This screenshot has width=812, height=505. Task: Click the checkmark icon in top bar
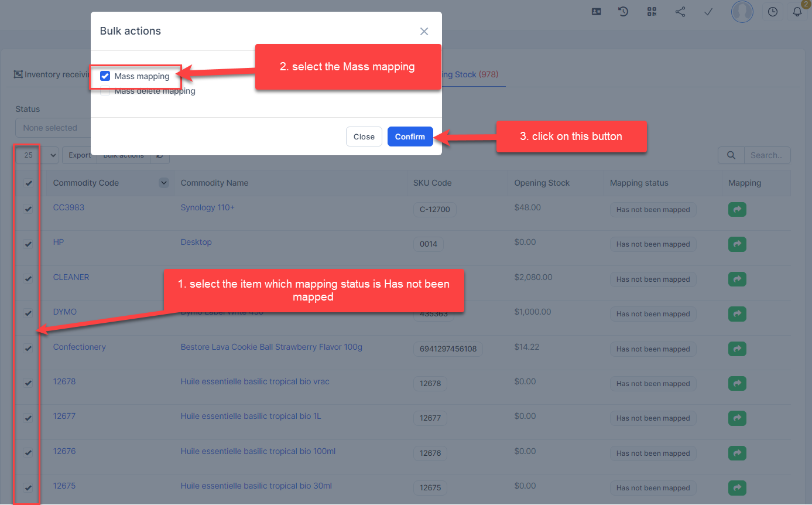708,12
